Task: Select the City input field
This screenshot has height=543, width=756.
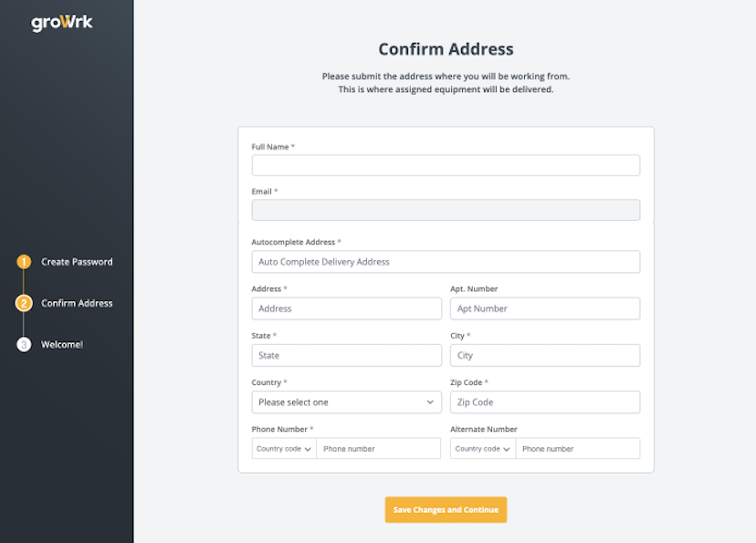Action: [x=545, y=356]
